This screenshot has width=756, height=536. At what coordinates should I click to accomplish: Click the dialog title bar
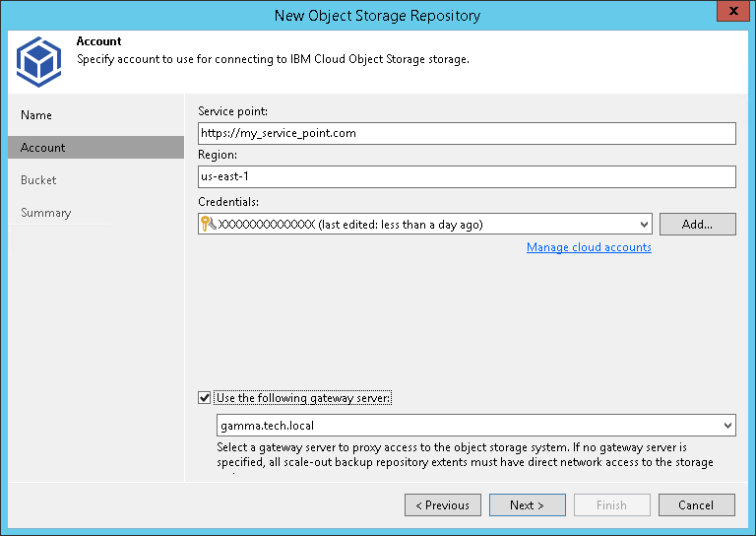tap(377, 15)
